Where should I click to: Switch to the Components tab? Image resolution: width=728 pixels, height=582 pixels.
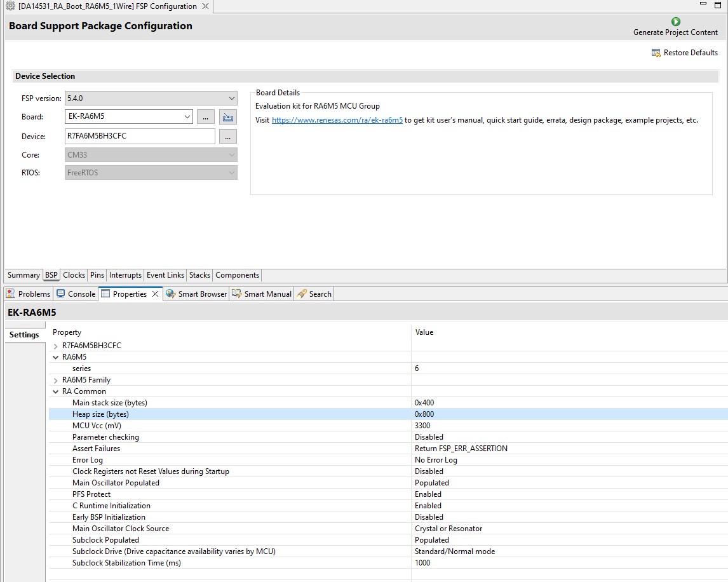coord(237,275)
